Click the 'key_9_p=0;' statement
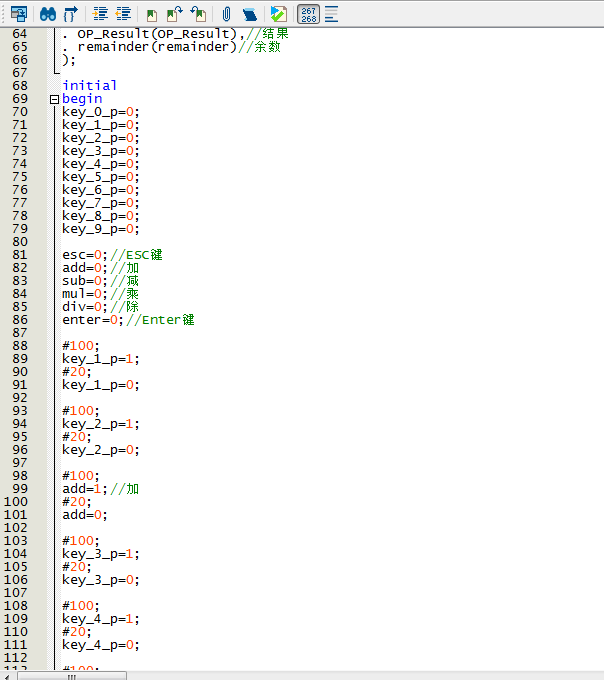Viewport: 604px width, 680px height. point(101,229)
